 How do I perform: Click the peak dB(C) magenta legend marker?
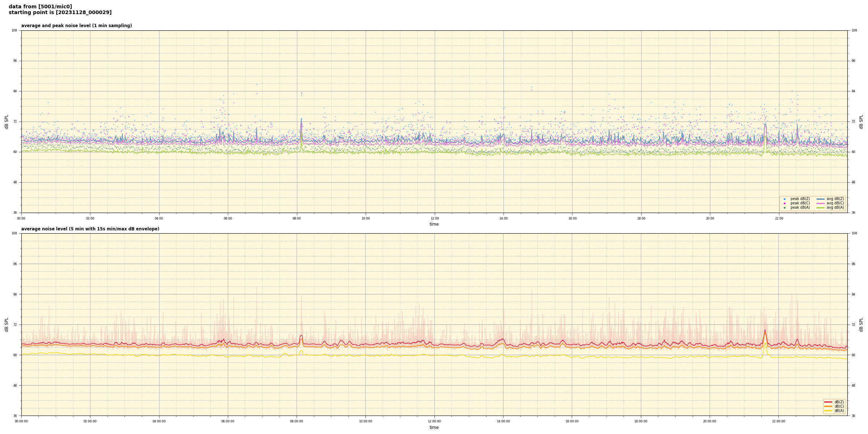click(784, 203)
